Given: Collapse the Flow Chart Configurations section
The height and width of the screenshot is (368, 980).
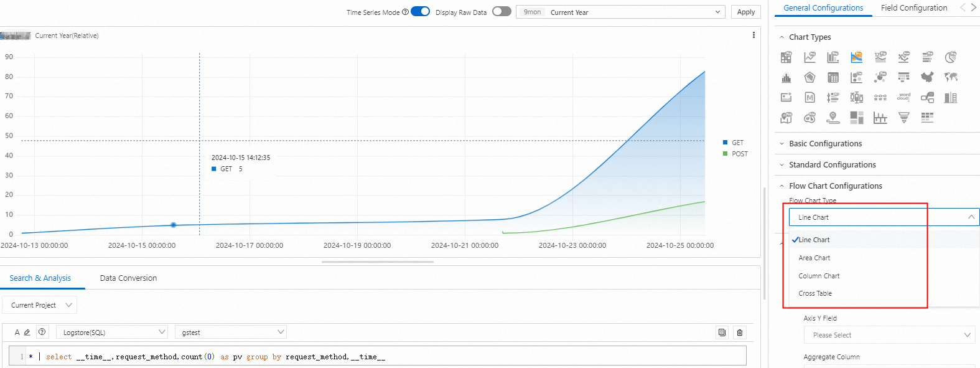Looking at the screenshot, I should [x=835, y=186].
